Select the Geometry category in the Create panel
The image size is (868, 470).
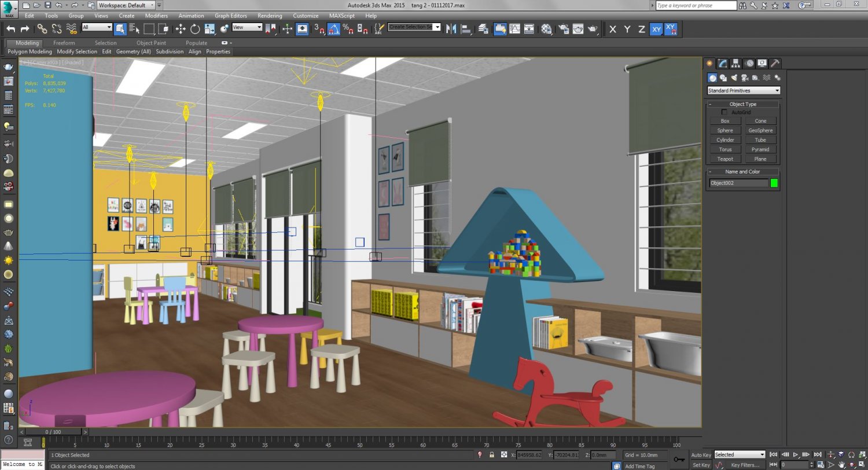tap(712, 78)
